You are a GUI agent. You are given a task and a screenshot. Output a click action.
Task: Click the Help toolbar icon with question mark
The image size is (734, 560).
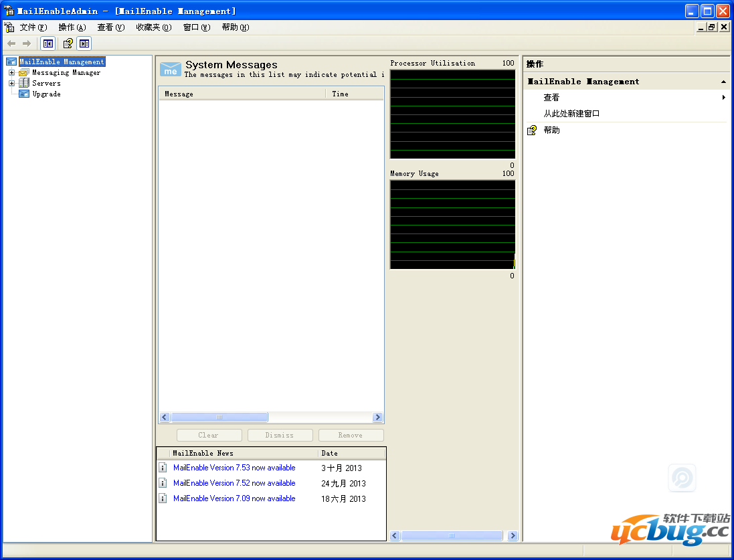[68, 43]
